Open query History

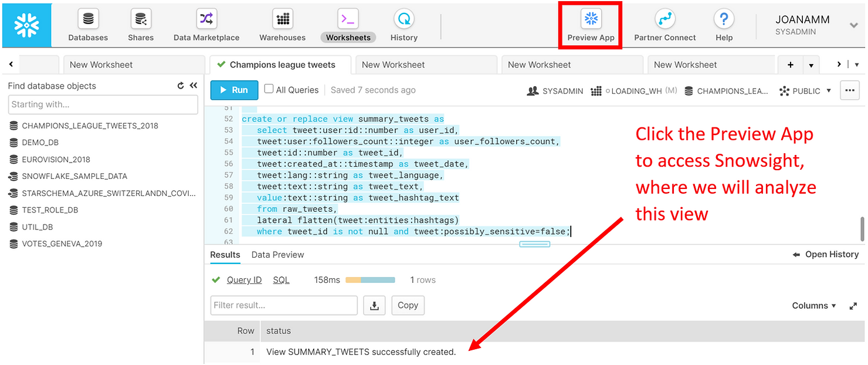point(404,26)
